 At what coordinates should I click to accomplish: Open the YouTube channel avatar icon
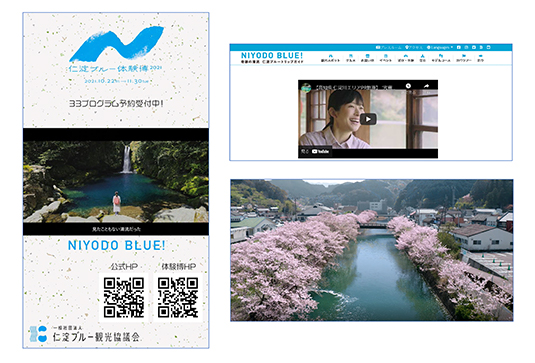(306, 88)
